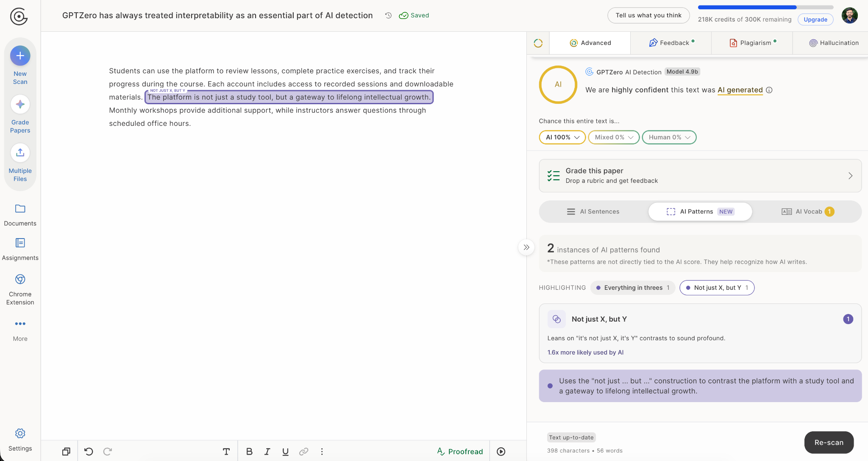This screenshot has width=868, height=461.
Task: Redo the last edit
Action: pos(108,452)
